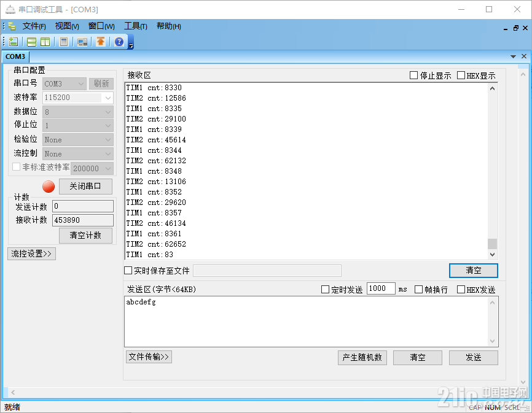This screenshot has height=413, width=532.
Task: Open the 窗口(W) menu
Action: tap(101, 26)
